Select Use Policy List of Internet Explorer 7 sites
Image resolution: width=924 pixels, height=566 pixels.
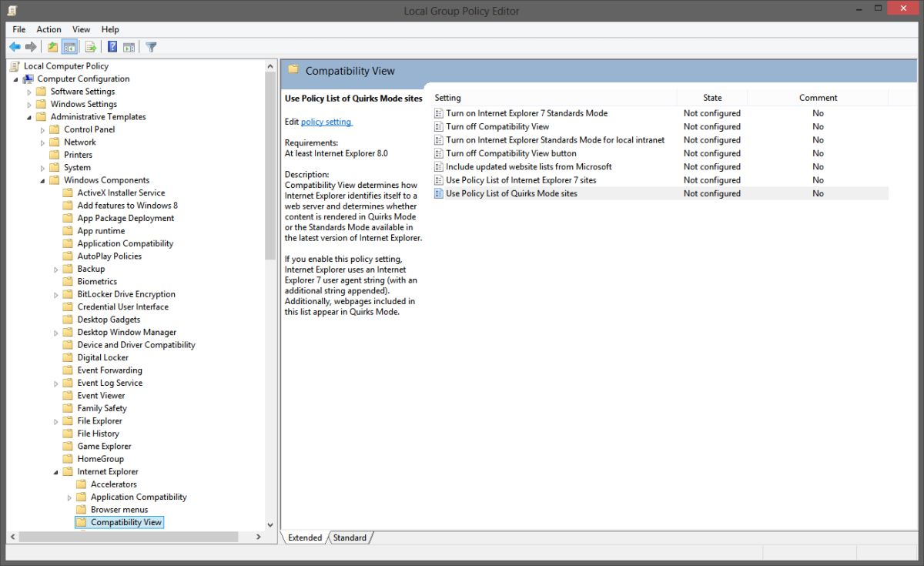tap(521, 180)
